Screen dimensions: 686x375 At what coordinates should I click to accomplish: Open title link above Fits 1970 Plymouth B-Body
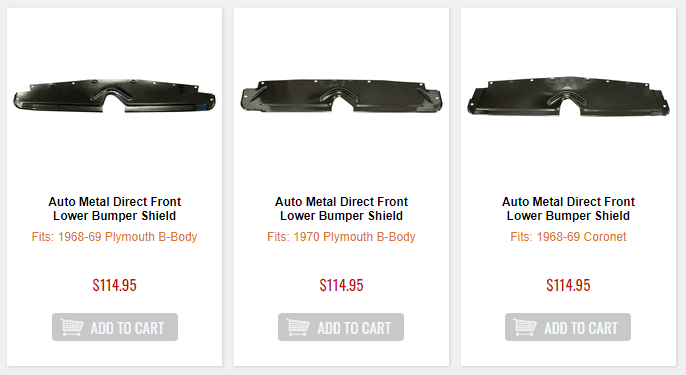point(341,209)
